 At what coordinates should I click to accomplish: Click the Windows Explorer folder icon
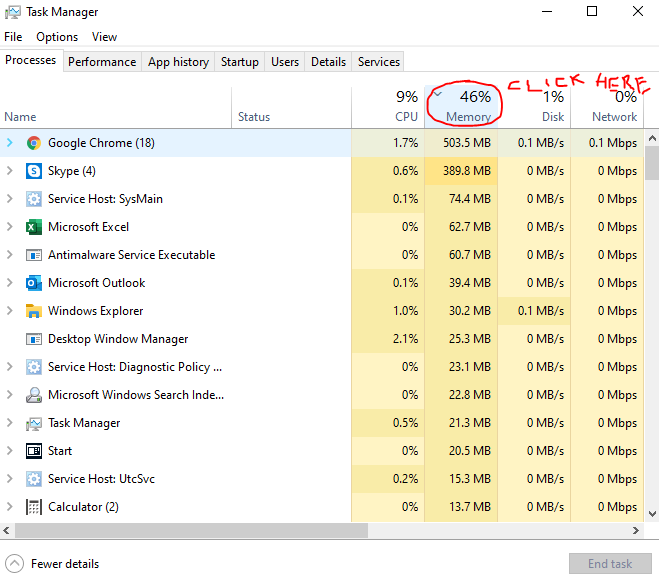click(34, 311)
